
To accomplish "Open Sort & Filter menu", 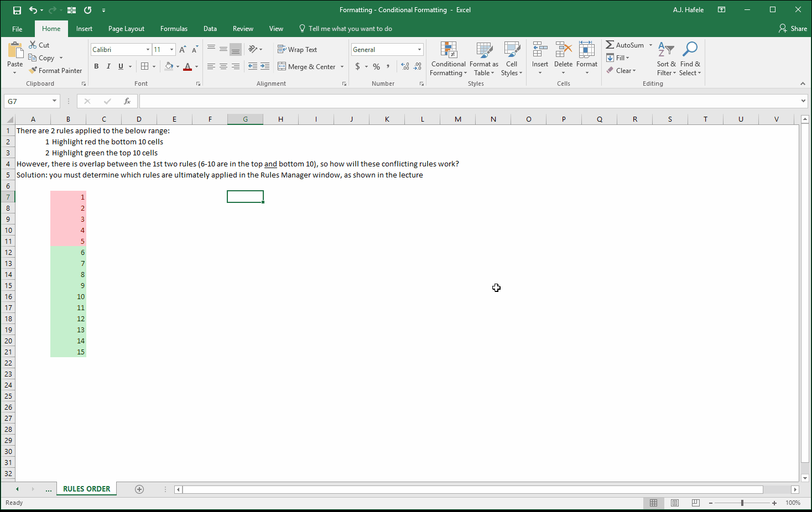I will (x=667, y=59).
